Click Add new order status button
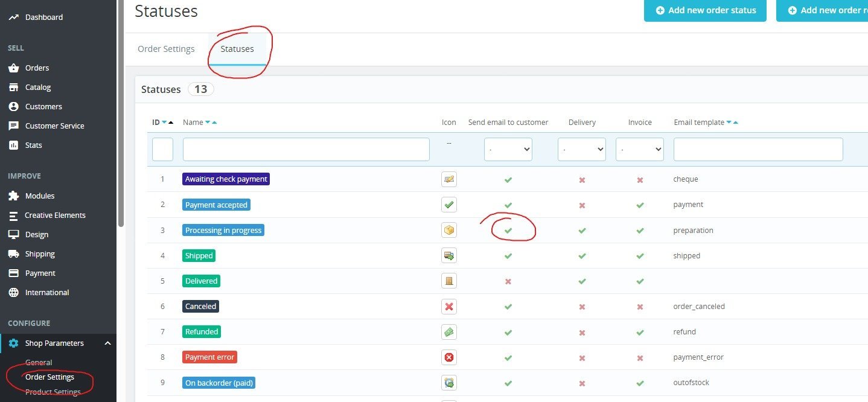 pos(705,10)
